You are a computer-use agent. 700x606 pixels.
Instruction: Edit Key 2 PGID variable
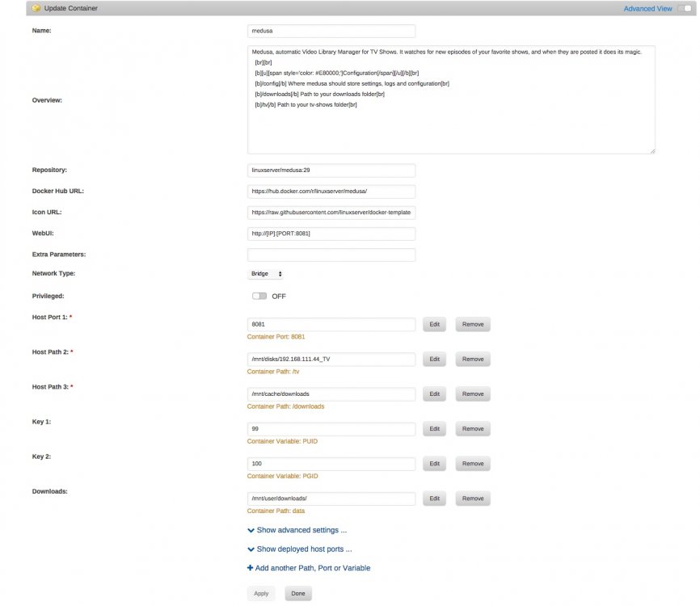tap(434, 464)
